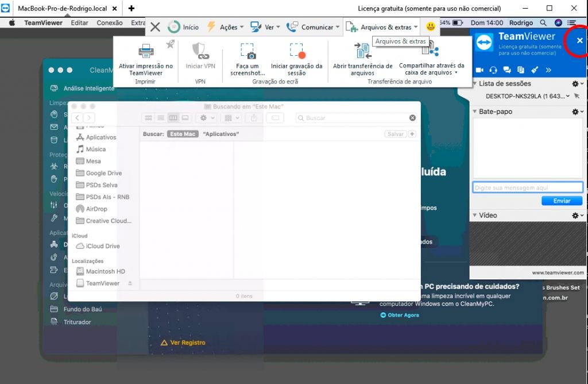Open Notification Center list icon in menu bar

pyautogui.click(x=571, y=22)
